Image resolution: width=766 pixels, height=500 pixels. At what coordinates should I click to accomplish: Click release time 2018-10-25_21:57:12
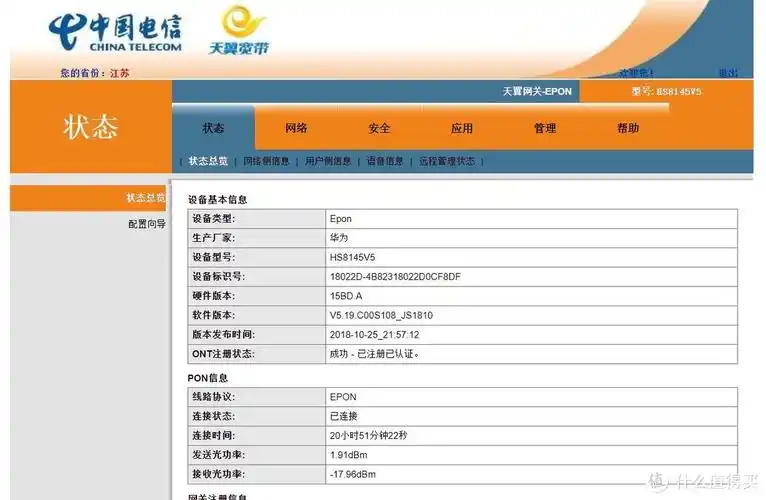(x=374, y=335)
